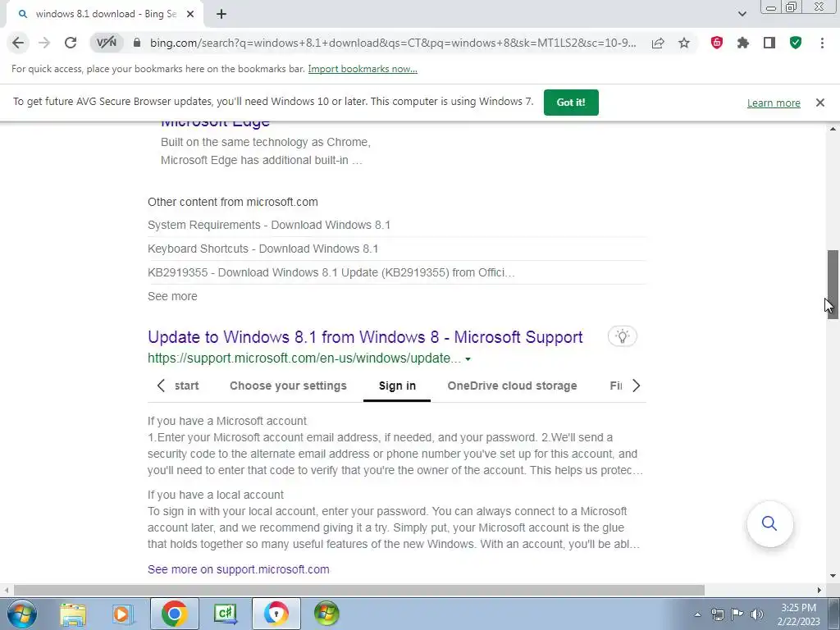Screen dimensions: 840x630
Task: Open the Learn more link
Action: click(x=774, y=103)
